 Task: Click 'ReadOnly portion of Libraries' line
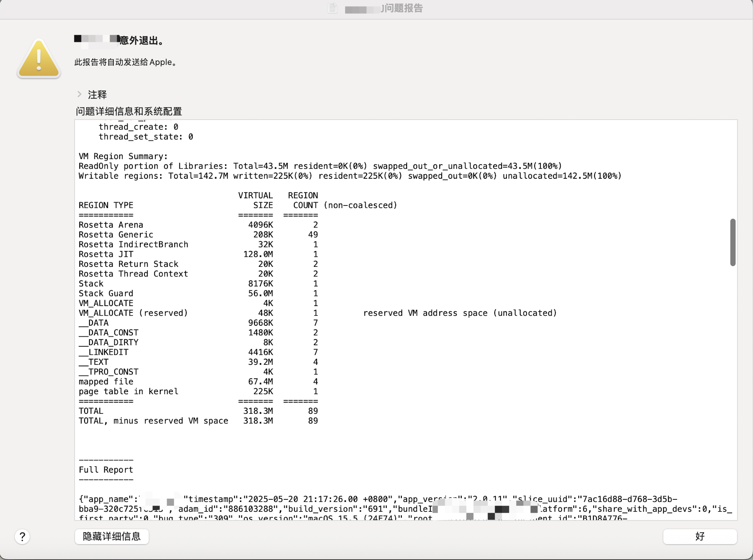pos(320,166)
